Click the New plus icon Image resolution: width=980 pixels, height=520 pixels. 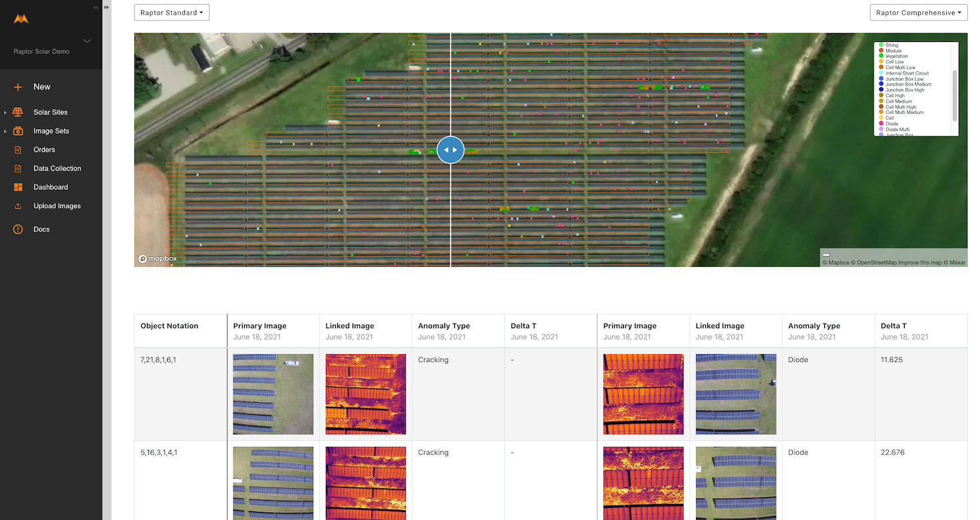[x=18, y=87]
